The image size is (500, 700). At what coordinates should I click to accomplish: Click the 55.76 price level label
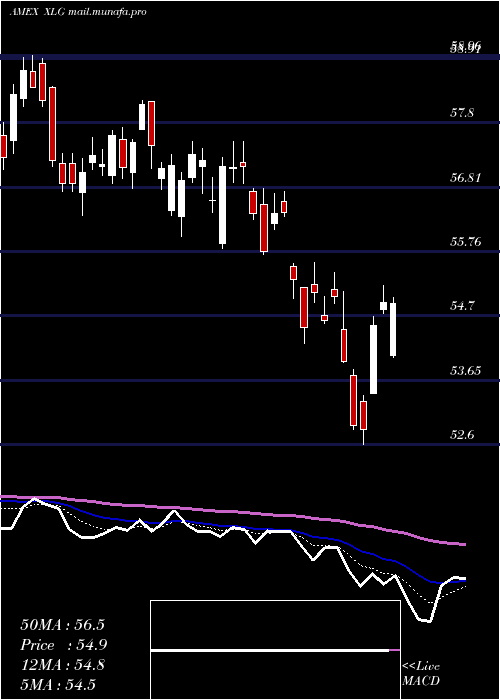click(465, 242)
